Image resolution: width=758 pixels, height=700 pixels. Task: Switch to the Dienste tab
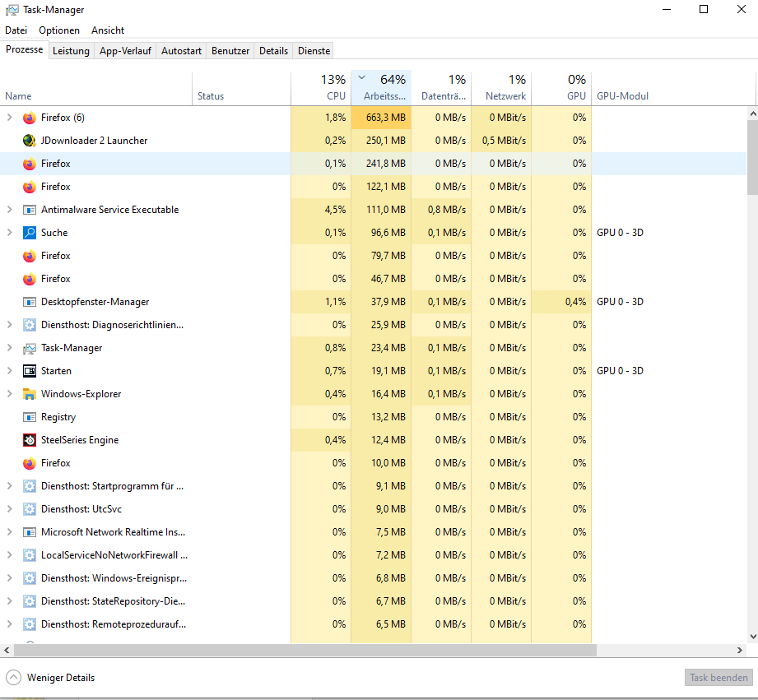click(x=314, y=51)
